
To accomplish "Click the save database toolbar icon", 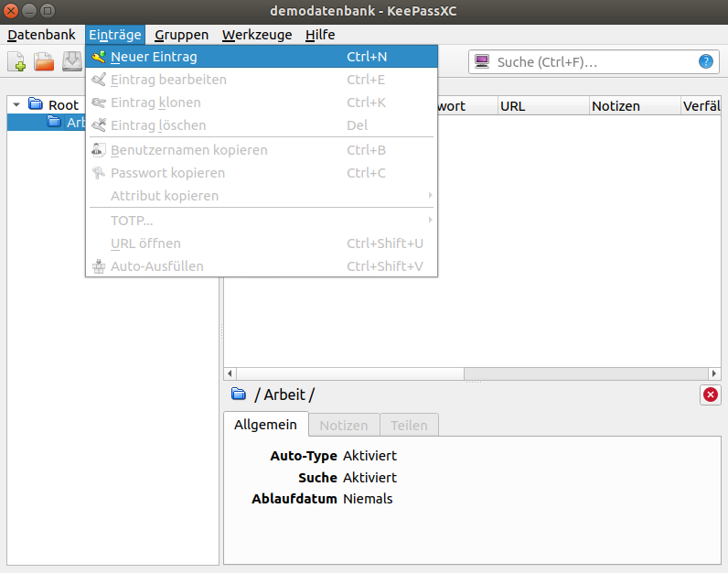I will (x=72, y=62).
